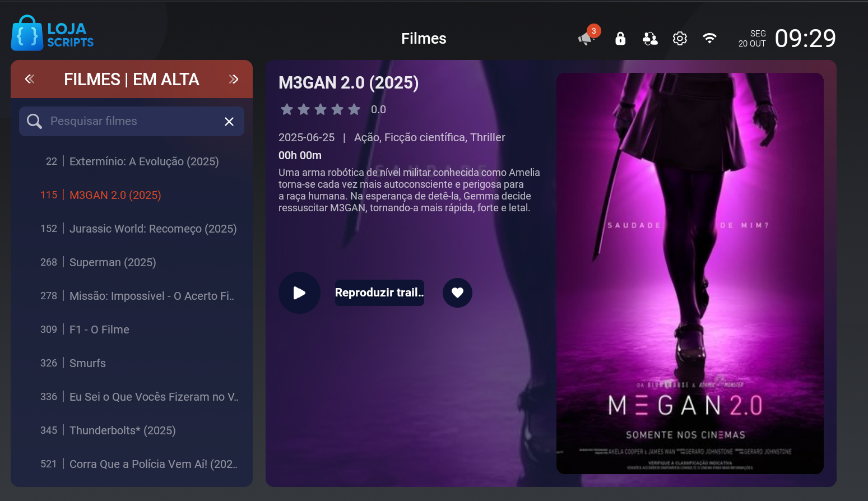Toggle favorite with the heart button

coord(457,293)
